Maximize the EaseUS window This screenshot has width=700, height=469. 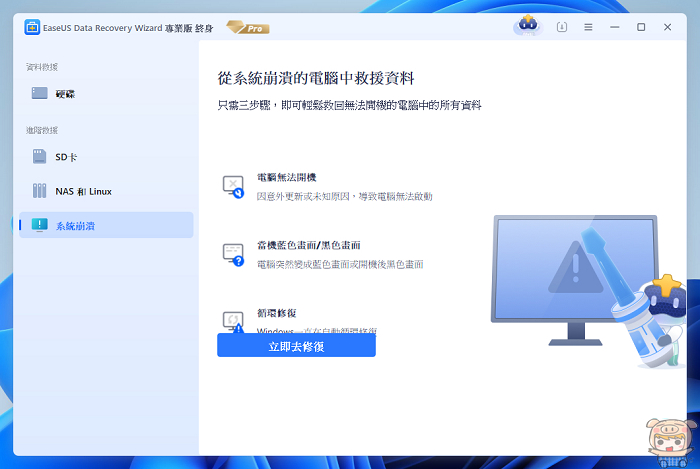pyautogui.click(x=641, y=27)
